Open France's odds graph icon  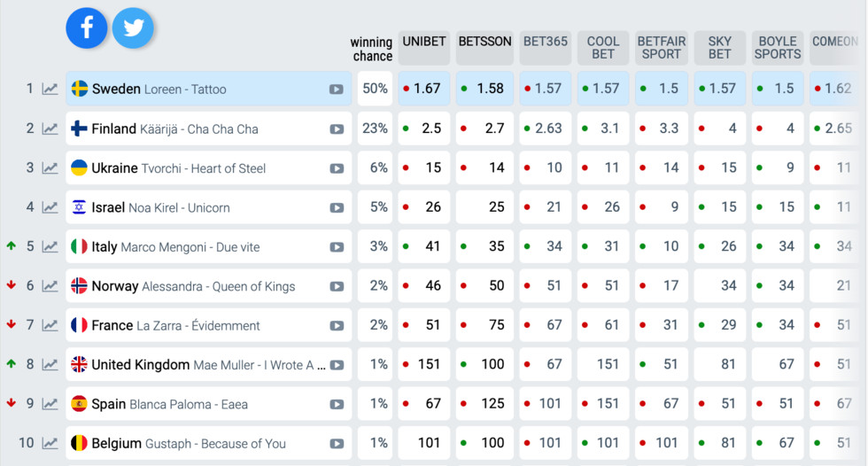pos(50,326)
